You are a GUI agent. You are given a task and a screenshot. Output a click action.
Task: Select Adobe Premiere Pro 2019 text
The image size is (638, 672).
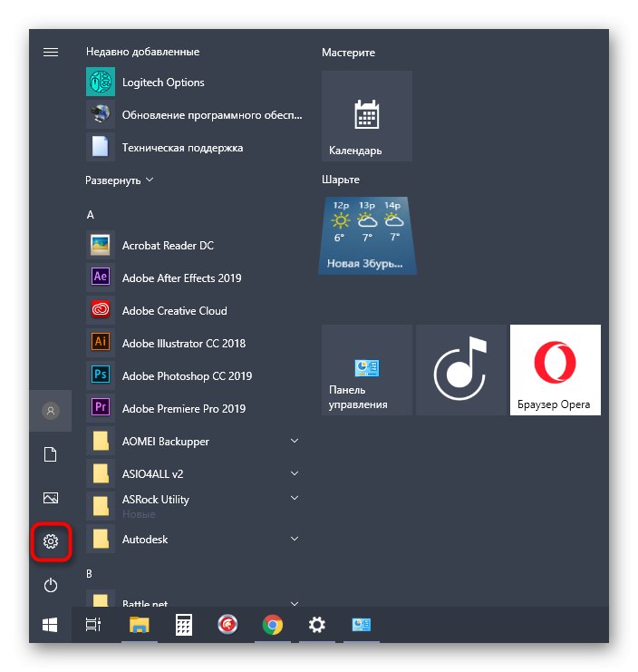184,408
